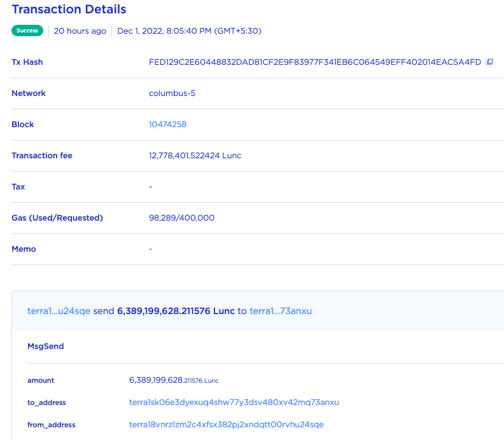Click transaction fee 12,778,401.522424 Lunc
The image size is (504, 440).
[195, 155]
